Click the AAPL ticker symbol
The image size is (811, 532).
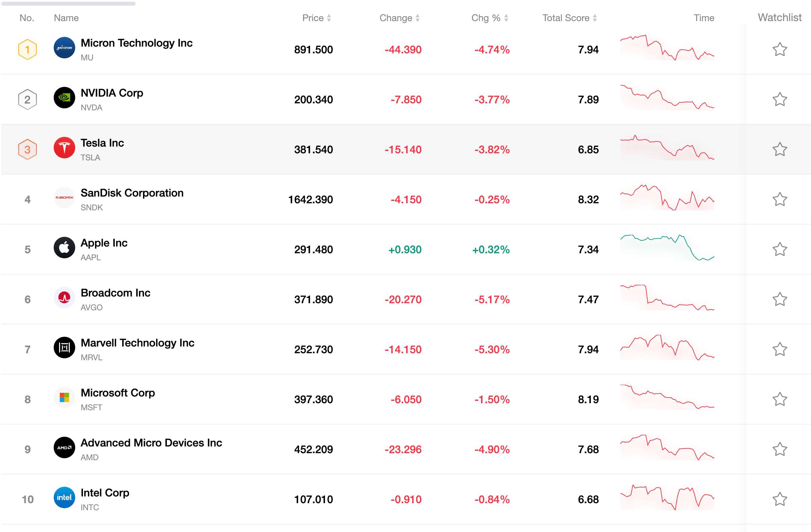91,258
